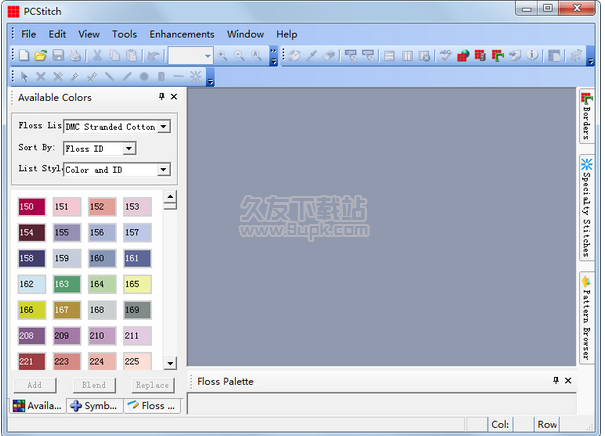Open the Window menu
This screenshot has height=436, width=605.
(245, 34)
